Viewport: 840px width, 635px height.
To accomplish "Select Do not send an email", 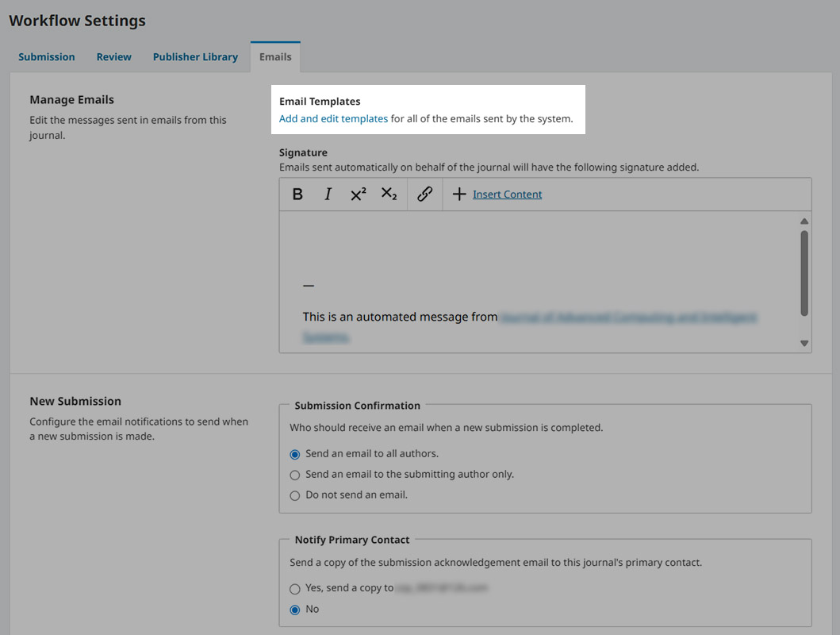I will click(x=294, y=495).
